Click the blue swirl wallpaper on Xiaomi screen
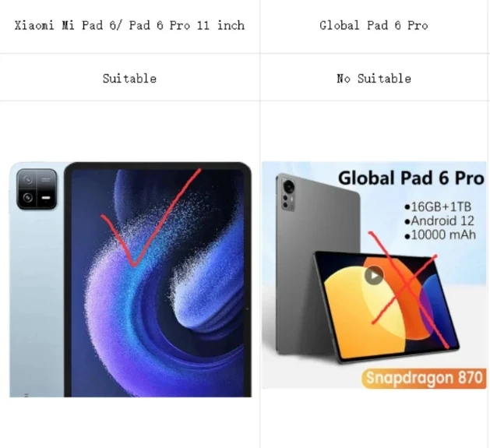The height and width of the screenshot is (448, 490). (157, 284)
